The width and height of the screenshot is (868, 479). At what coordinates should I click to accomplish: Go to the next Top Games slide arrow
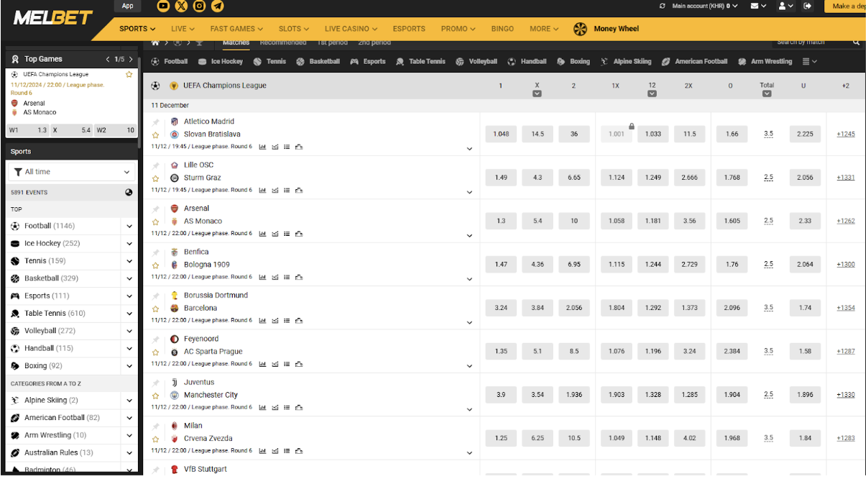click(x=131, y=59)
